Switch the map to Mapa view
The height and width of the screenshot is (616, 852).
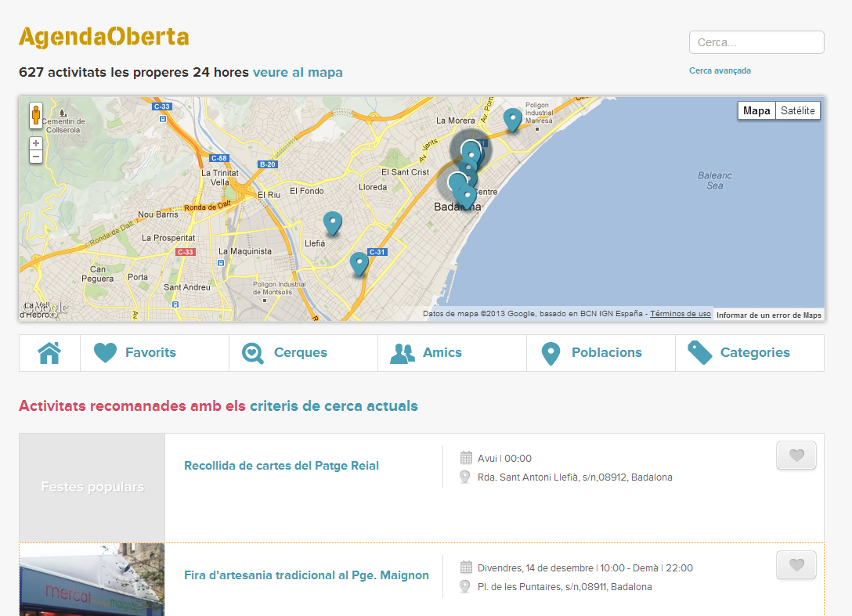click(x=756, y=111)
